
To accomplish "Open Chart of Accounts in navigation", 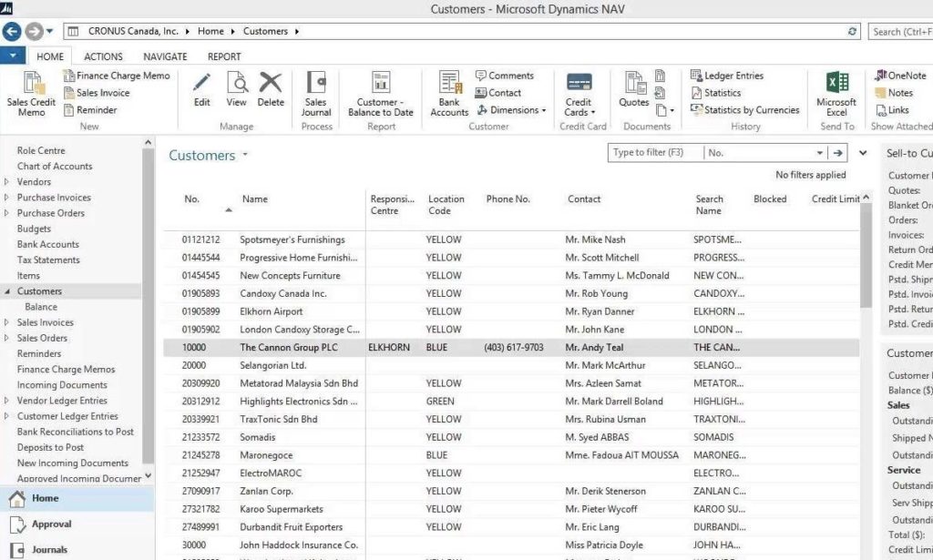I will 55,167.
